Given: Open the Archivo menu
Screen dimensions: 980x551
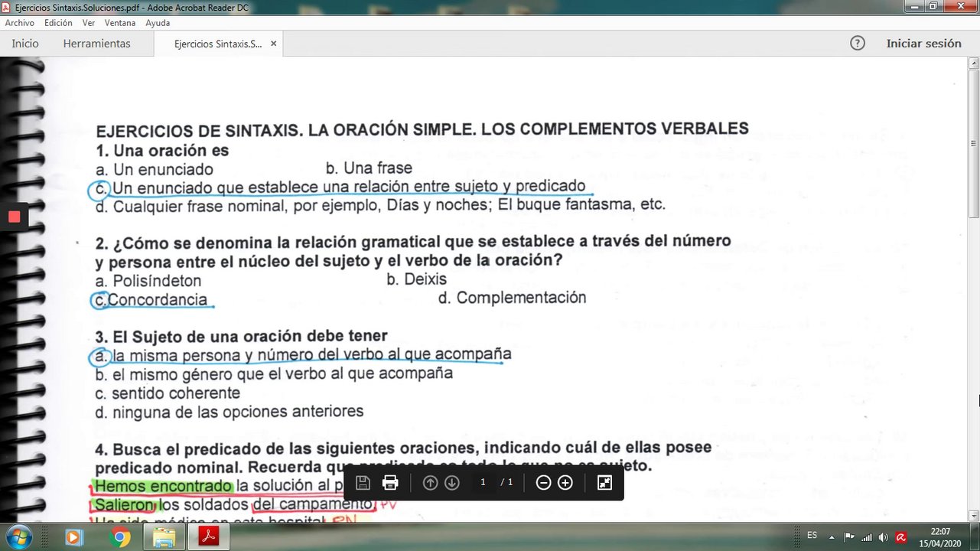Looking at the screenshot, I should (x=20, y=23).
